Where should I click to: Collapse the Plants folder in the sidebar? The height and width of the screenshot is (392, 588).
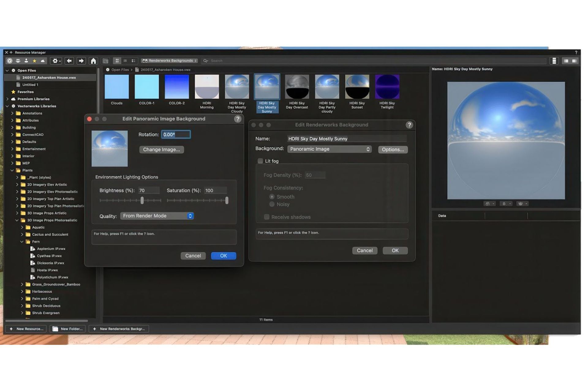[12, 170]
